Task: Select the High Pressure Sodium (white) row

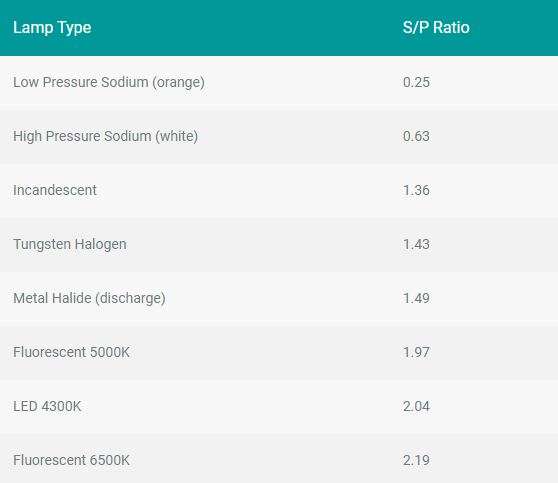Action: click(279, 136)
